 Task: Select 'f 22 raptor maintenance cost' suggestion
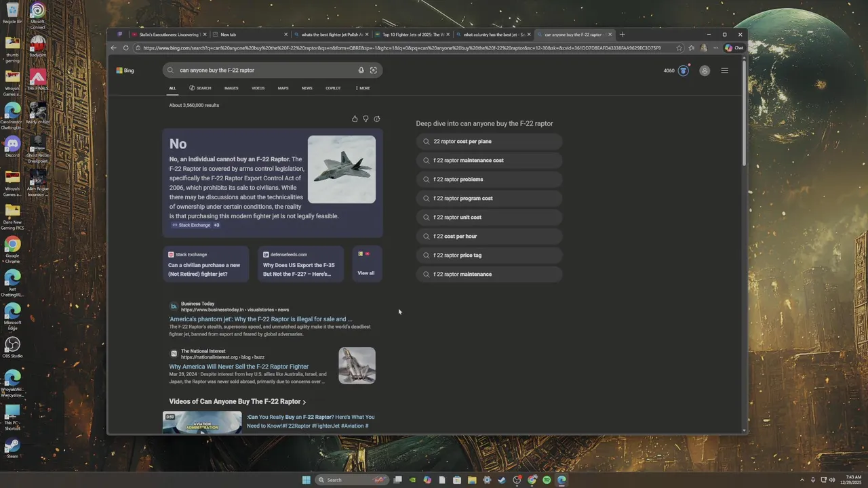(489, 161)
